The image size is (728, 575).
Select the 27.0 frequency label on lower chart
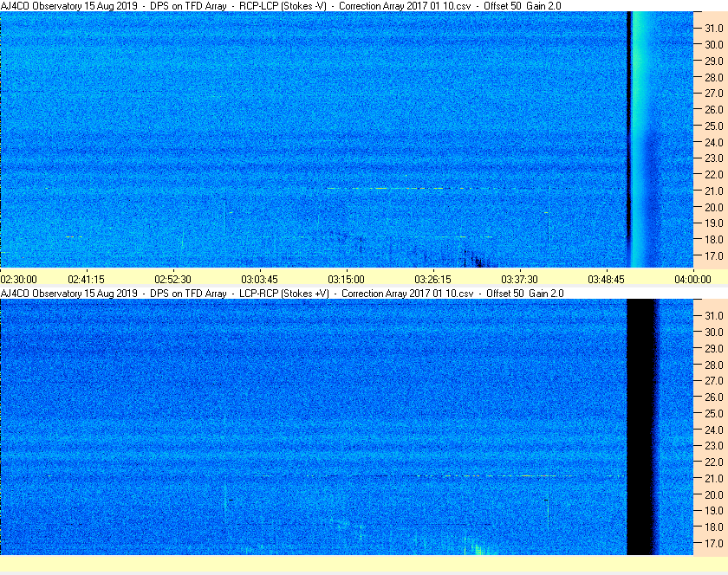[x=714, y=381]
